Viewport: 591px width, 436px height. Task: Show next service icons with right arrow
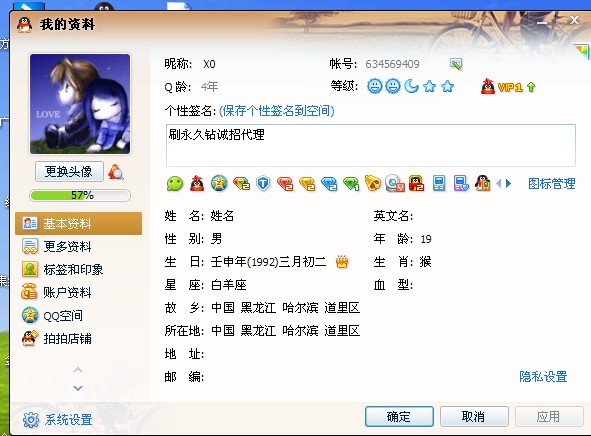click(508, 184)
